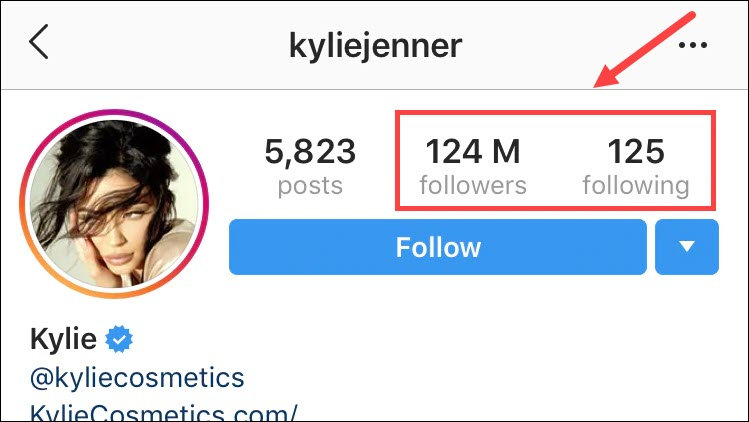Screen dimensions: 749x422
Task: Click the red arrow annotation
Action: point(644,50)
